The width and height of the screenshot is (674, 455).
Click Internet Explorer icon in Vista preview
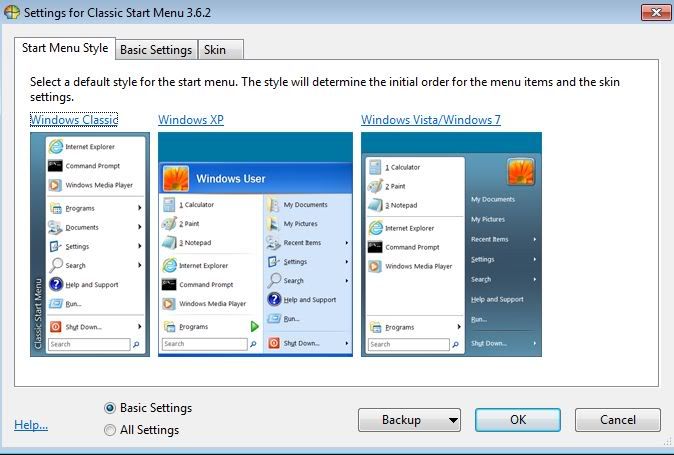point(375,228)
